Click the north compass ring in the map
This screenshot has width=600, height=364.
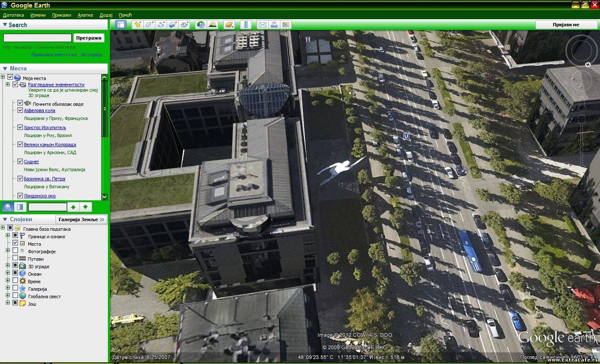click(582, 50)
